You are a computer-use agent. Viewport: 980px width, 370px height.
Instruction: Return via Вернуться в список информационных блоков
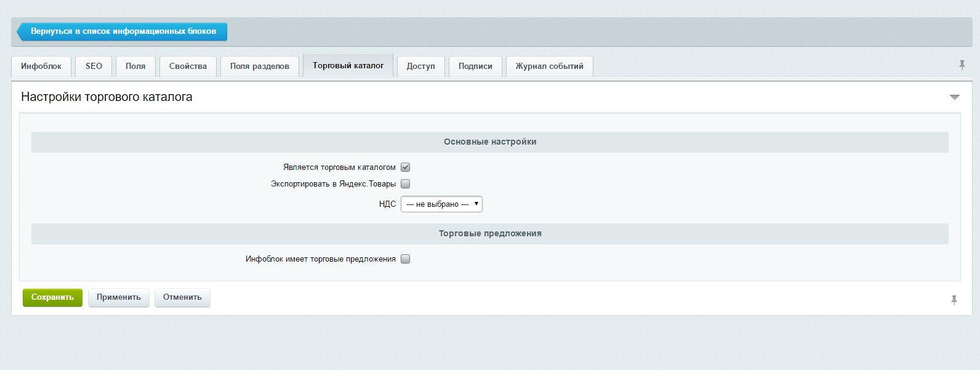(122, 31)
